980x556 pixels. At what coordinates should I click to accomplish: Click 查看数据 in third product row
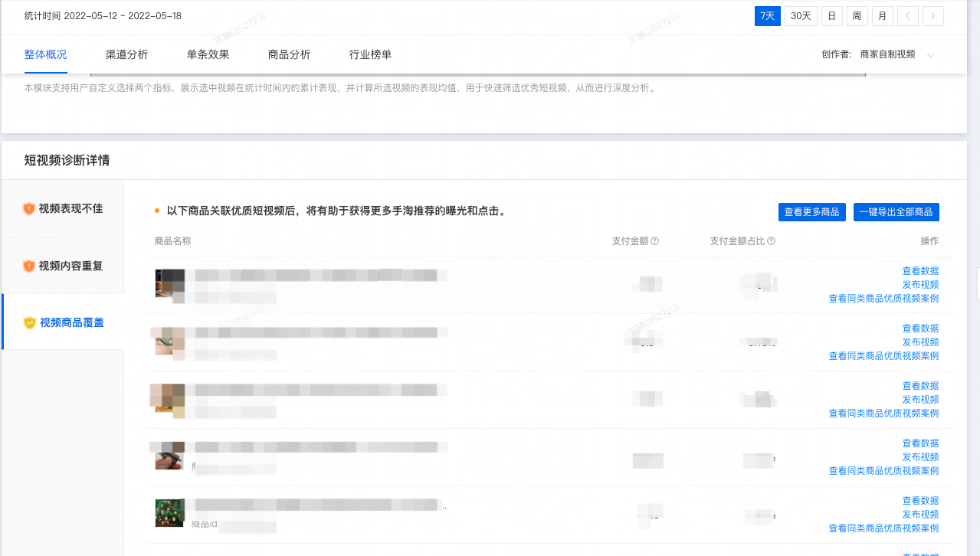(x=920, y=385)
